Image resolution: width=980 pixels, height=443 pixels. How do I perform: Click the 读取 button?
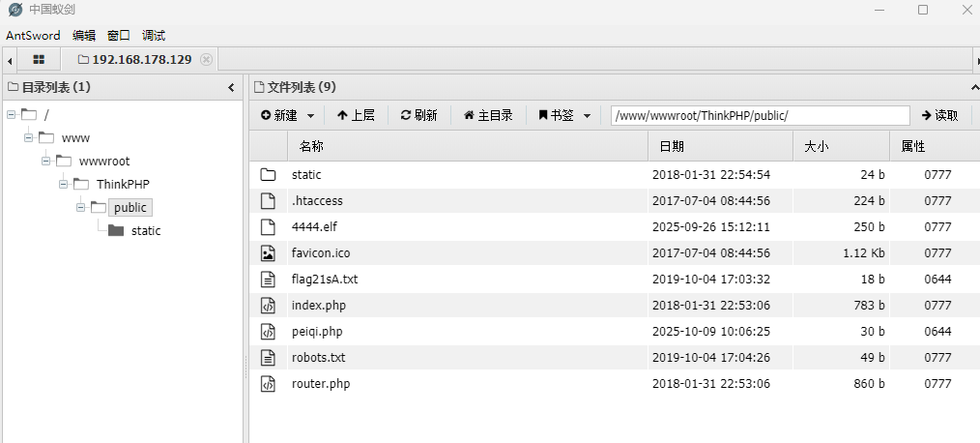pyautogui.click(x=940, y=115)
